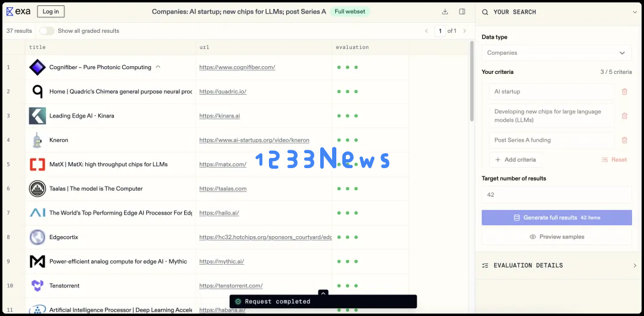Click the Hailo AI logo
The image size is (644, 316).
point(38,213)
